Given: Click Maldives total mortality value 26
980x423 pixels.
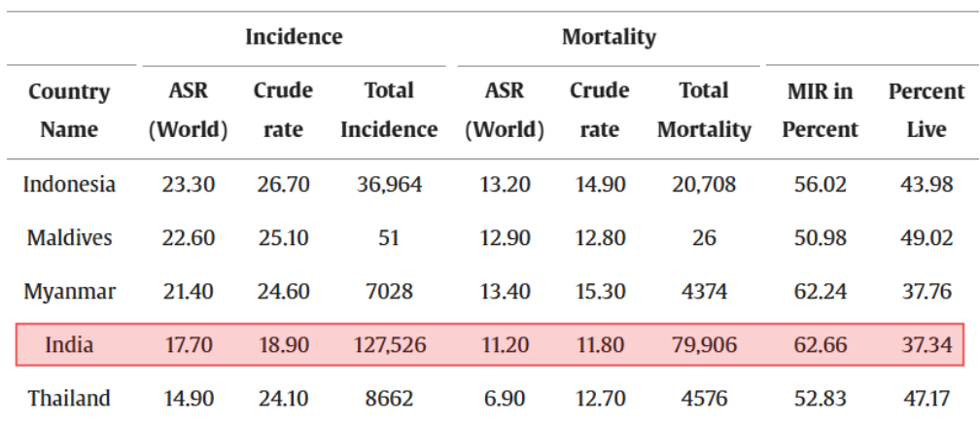Looking at the screenshot, I should point(704,237).
